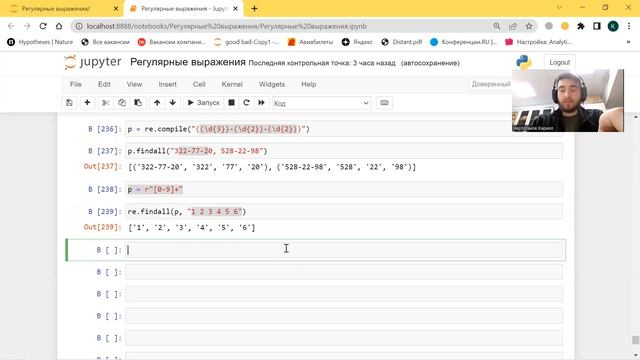Open the Авиабилеты bookmark

(311, 42)
